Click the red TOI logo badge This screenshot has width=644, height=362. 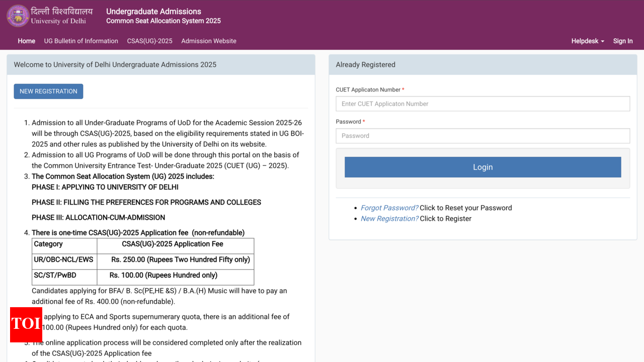pos(26,324)
